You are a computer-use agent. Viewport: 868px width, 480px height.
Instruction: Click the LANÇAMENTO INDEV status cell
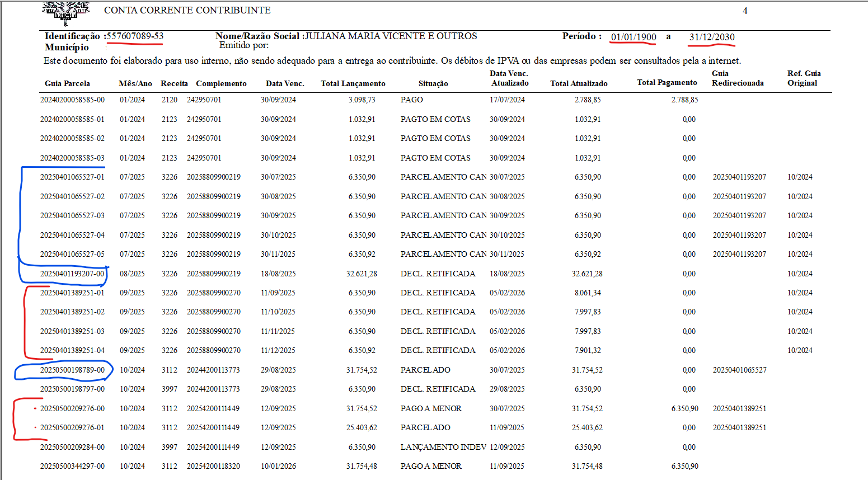point(443,447)
